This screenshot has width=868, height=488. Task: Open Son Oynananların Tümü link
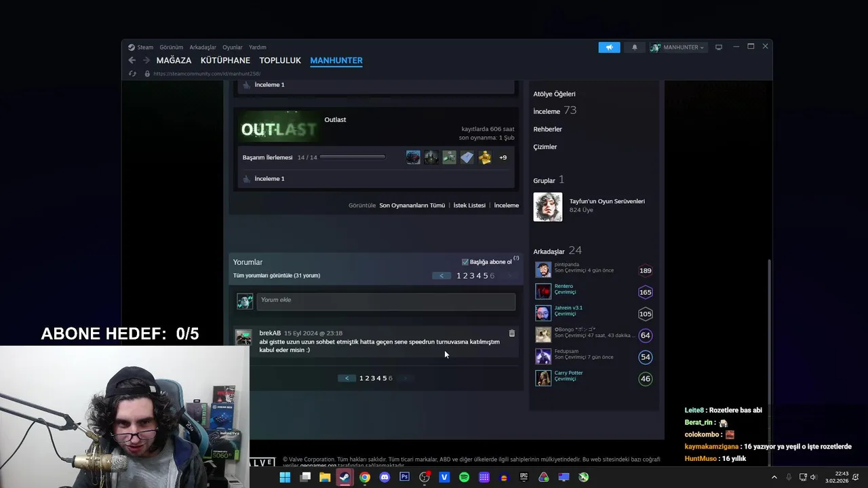[x=412, y=205]
